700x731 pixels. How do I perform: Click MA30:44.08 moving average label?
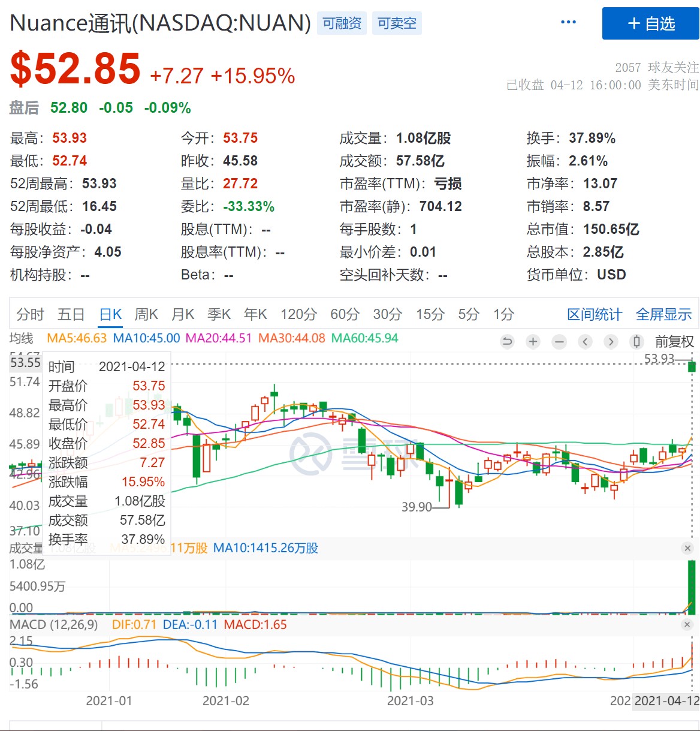click(291, 338)
